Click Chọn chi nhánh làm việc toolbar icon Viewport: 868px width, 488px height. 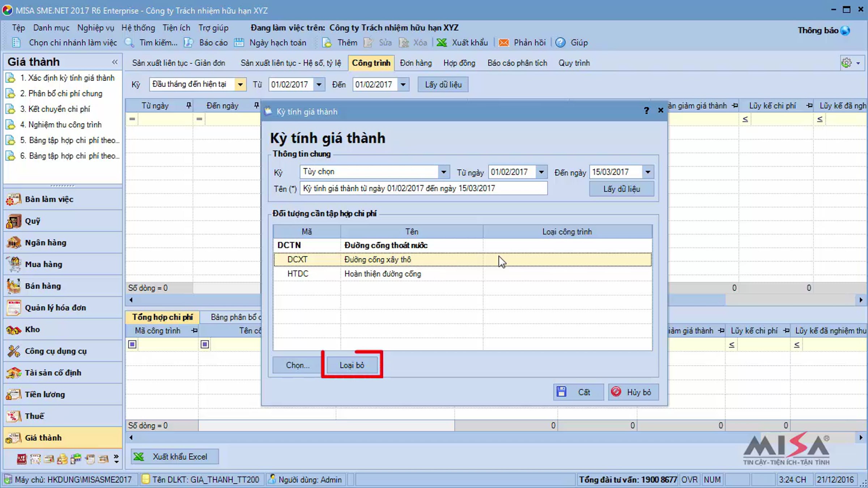[x=16, y=43]
